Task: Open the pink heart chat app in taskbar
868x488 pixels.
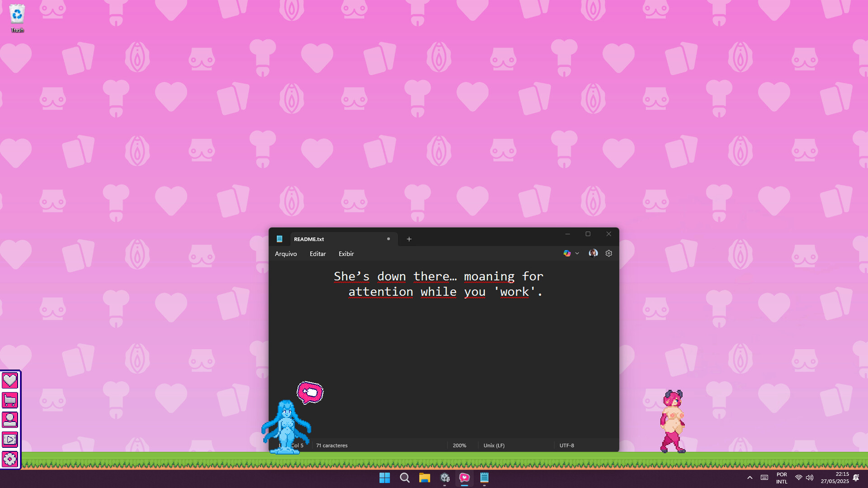Action: pos(464,478)
